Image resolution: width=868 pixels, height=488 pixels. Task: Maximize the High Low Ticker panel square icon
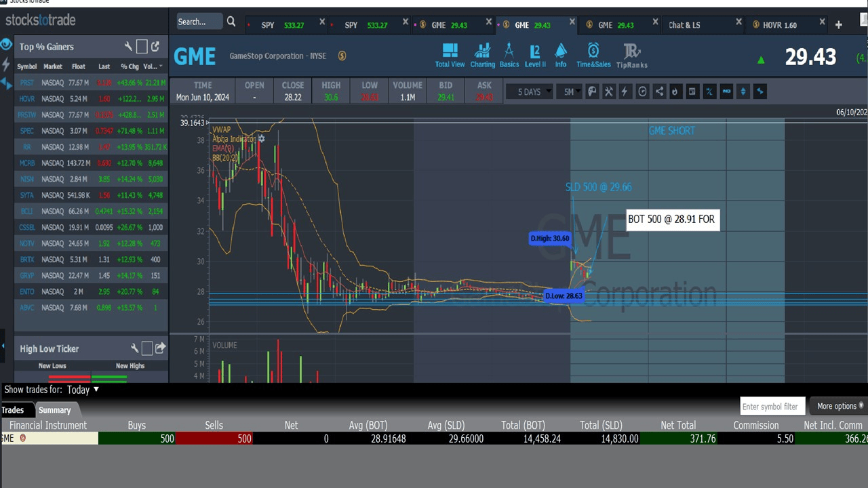click(147, 348)
